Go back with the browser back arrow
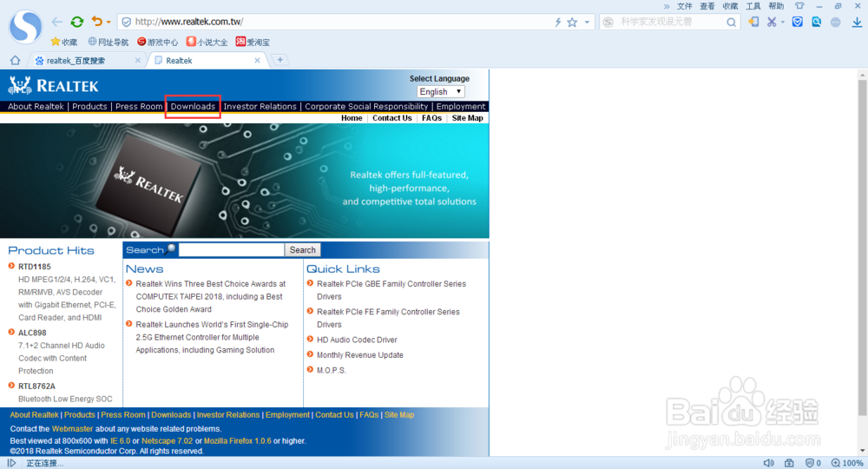868x469 pixels. pyautogui.click(x=57, y=22)
